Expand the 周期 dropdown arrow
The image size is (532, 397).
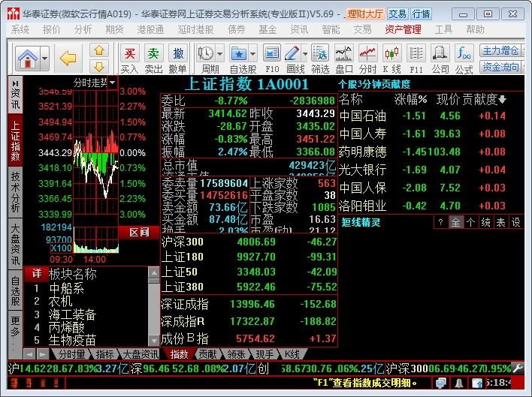pos(220,53)
